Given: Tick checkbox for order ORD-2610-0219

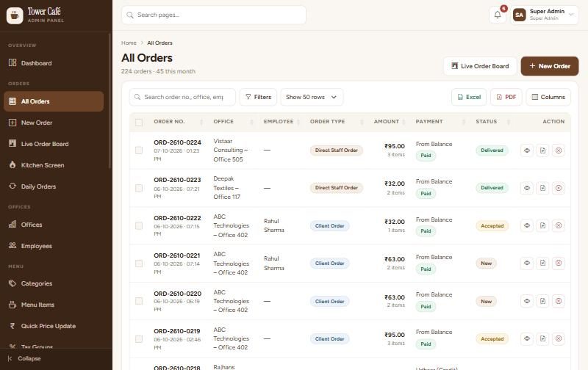Looking at the screenshot, I should click(139, 338).
